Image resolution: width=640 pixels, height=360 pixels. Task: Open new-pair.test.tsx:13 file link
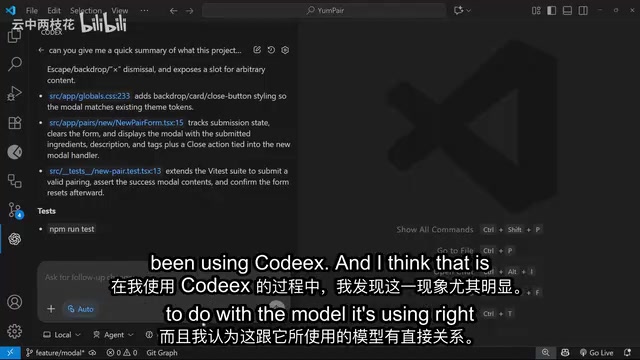coord(105,171)
